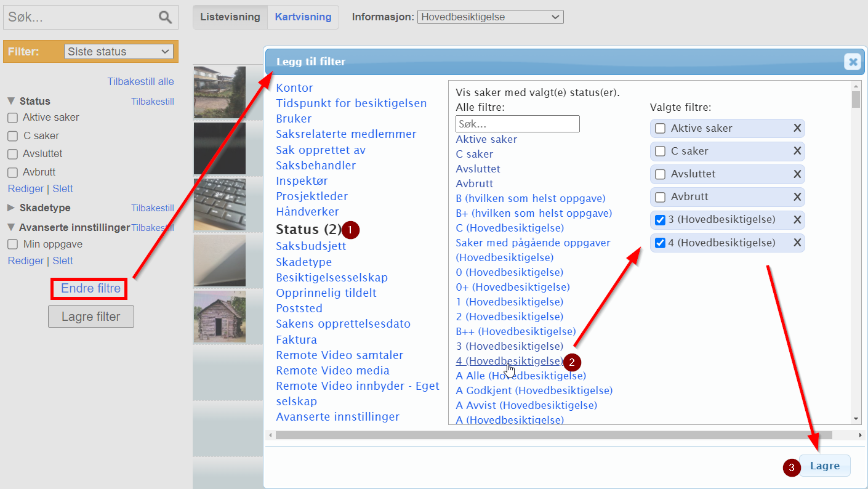
Task: Enable the Min oppgave checkbox
Action: click(12, 244)
